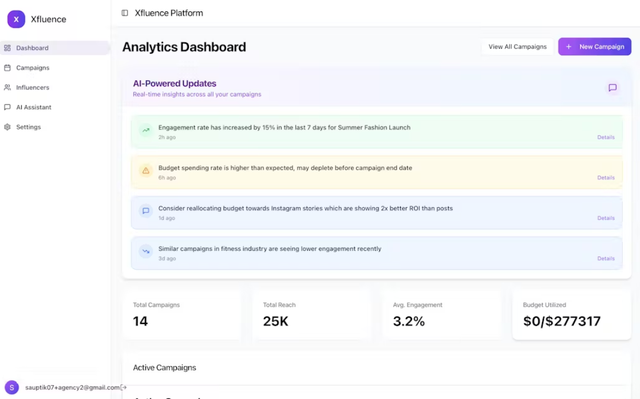Open Details for fitness industry update

606,259
